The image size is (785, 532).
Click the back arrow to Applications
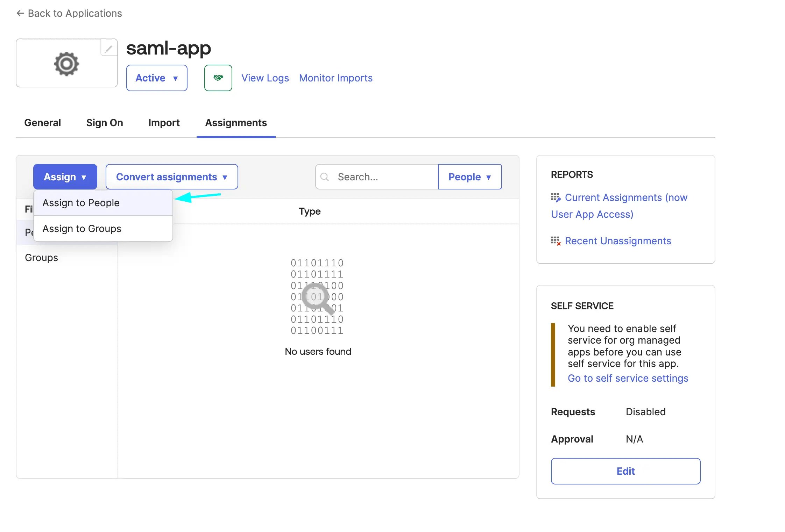point(20,13)
